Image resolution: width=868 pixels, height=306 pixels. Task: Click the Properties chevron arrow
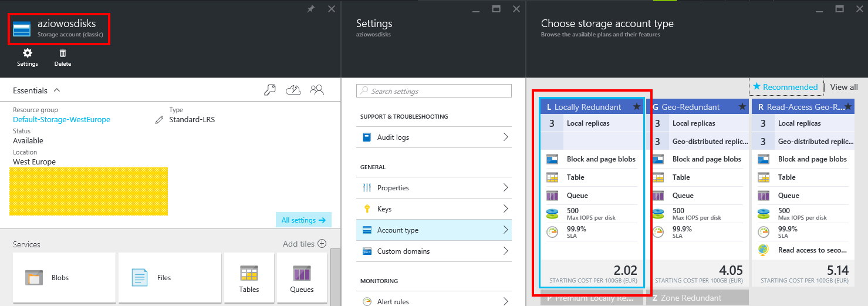pyautogui.click(x=505, y=188)
